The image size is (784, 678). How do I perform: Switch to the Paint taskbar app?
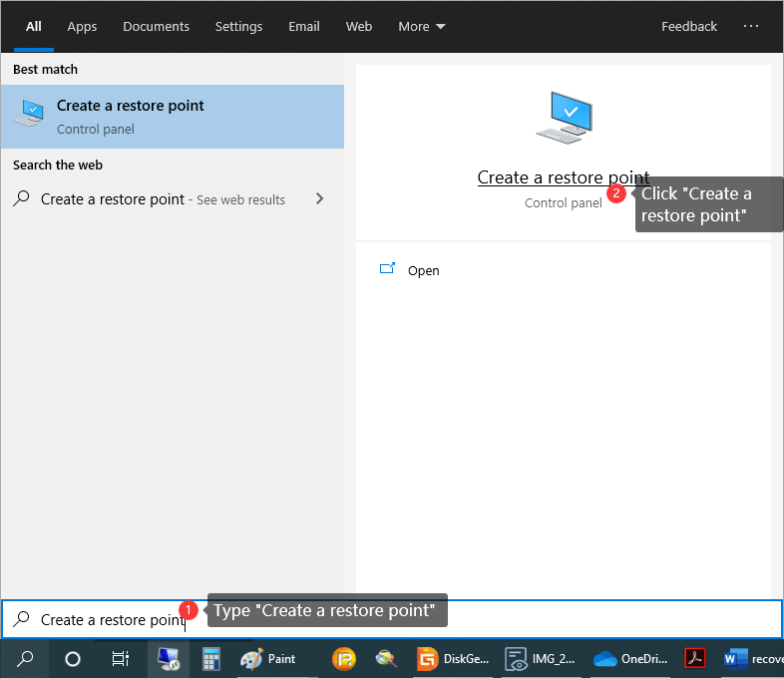(x=269, y=658)
